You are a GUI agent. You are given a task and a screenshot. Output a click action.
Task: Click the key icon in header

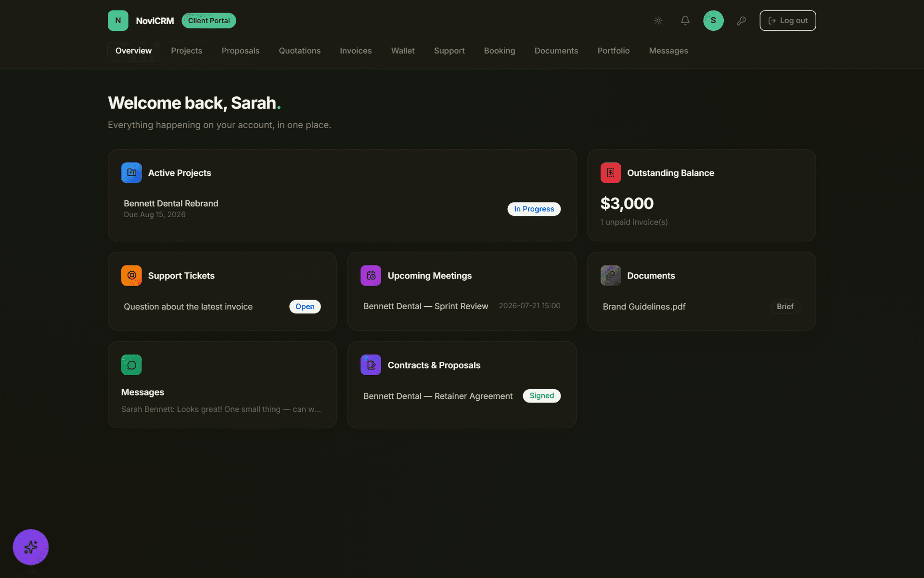tap(741, 21)
